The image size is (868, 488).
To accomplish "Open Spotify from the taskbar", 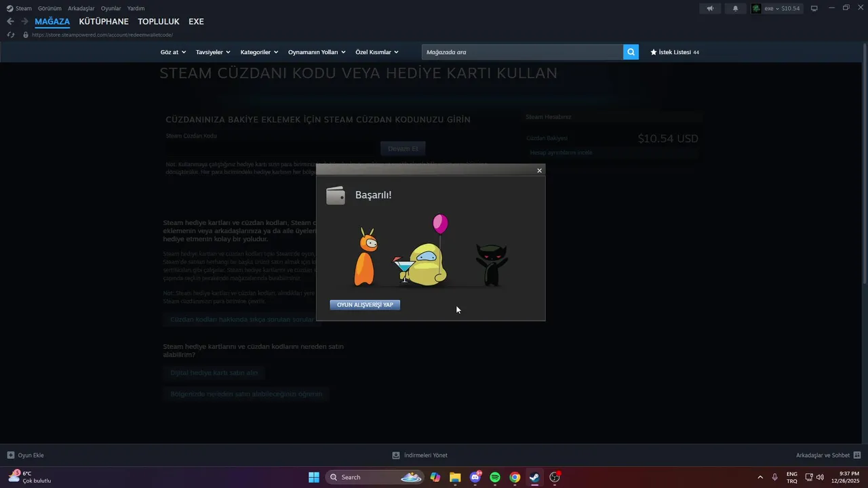I will (x=495, y=477).
